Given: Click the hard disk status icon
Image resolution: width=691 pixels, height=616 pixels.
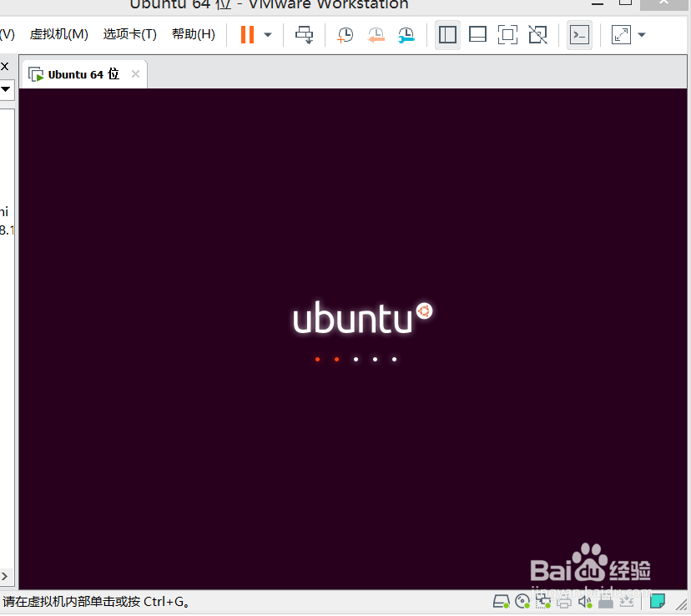Looking at the screenshot, I should click(501, 602).
